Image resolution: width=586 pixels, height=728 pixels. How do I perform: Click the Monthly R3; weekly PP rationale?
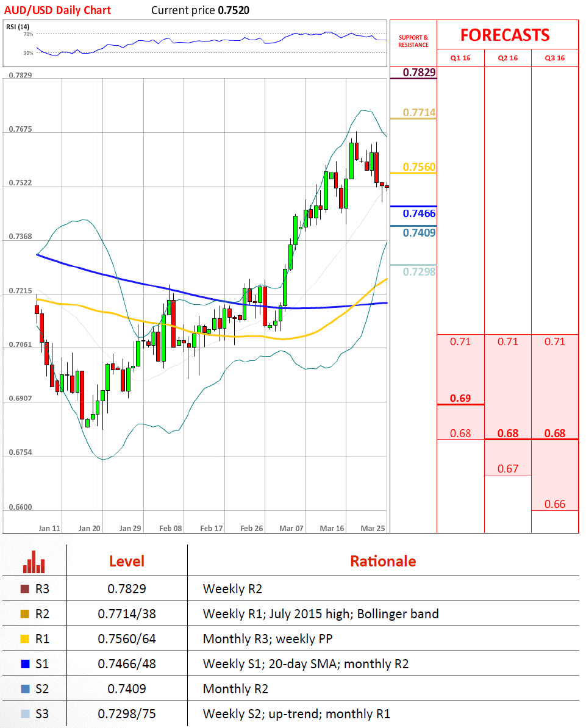[x=268, y=639]
